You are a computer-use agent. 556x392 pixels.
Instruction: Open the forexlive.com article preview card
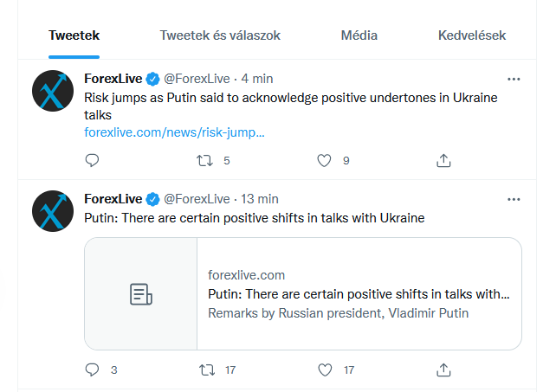303,294
